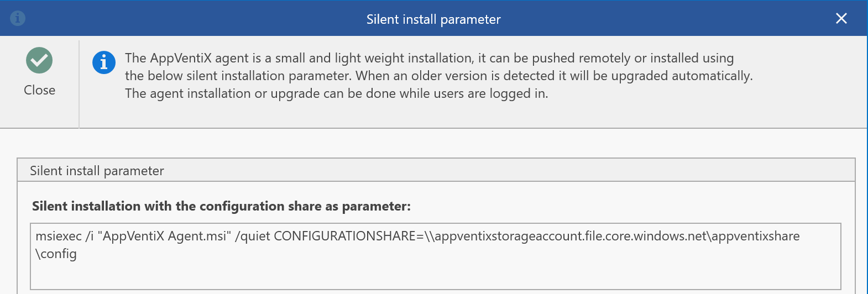Screen dimensions: 868x294
Task: Click the blue information icon beside description
Action: [x=104, y=62]
